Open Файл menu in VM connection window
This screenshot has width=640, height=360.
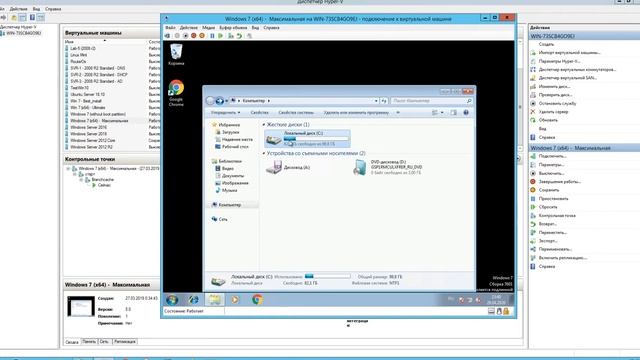coord(170,28)
